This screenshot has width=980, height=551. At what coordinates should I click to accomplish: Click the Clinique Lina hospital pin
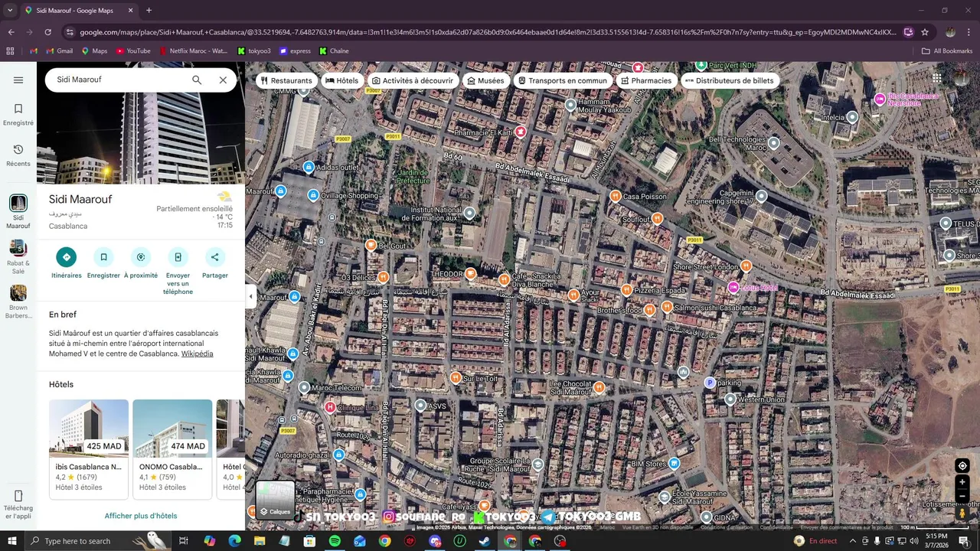click(330, 407)
